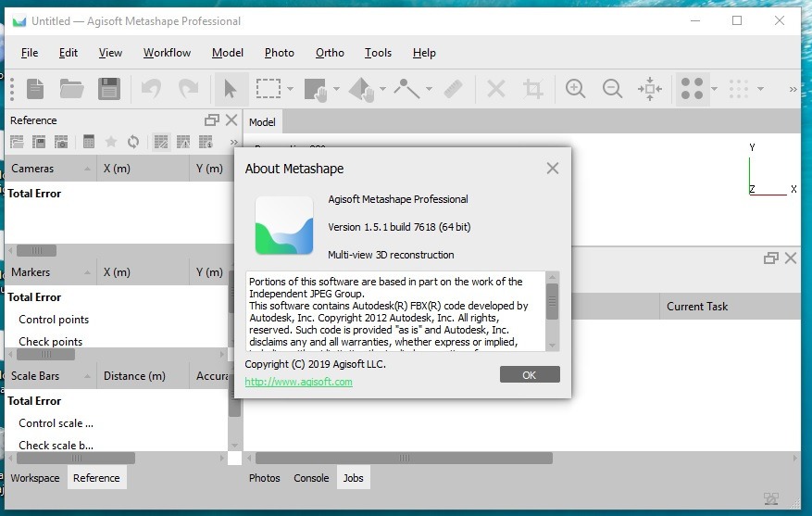The image size is (812, 516).
Task: Toggle View Errors table mode
Action: [183, 142]
